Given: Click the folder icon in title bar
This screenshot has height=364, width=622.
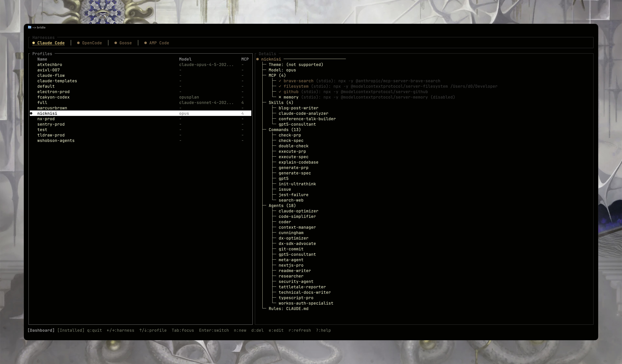Looking at the screenshot, I should coord(30,27).
